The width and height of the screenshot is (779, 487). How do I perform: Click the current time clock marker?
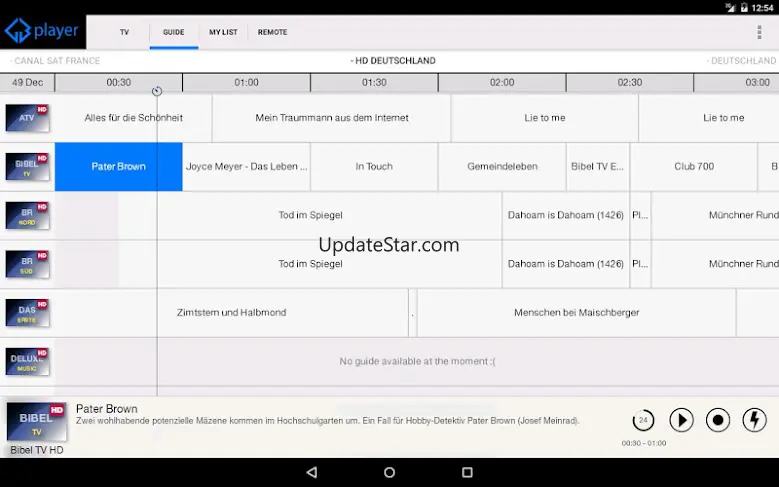pos(157,91)
